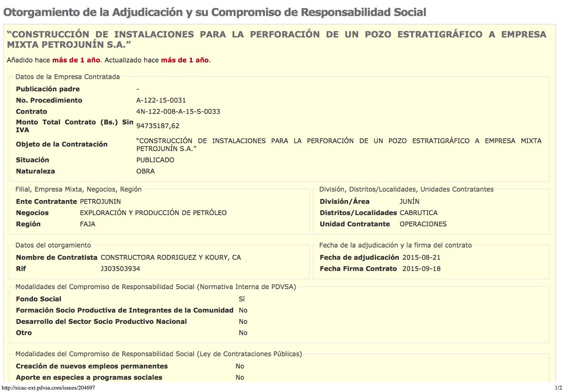Click the 'Datos de la Empresa Contratada' section legend
The image size is (574, 392).
coord(67,77)
